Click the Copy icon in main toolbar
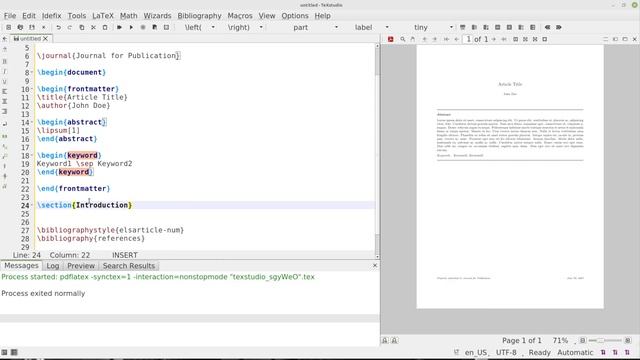This screenshot has width=640, height=360. click(82, 27)
